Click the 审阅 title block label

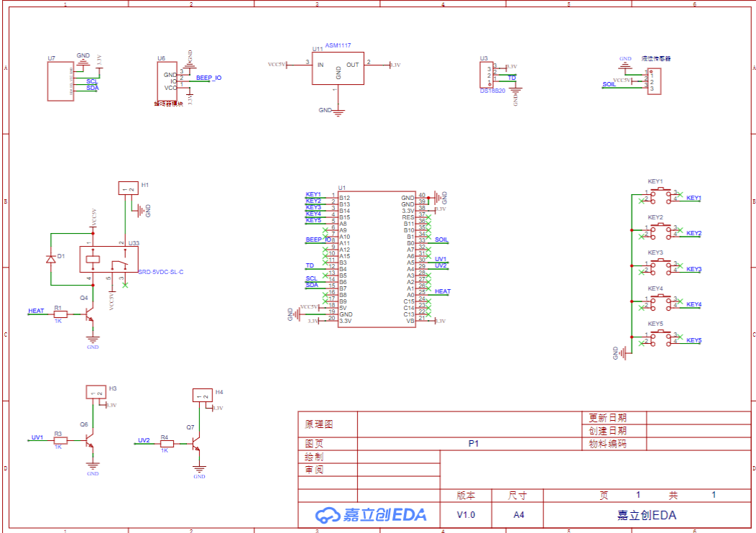[314, 470]
